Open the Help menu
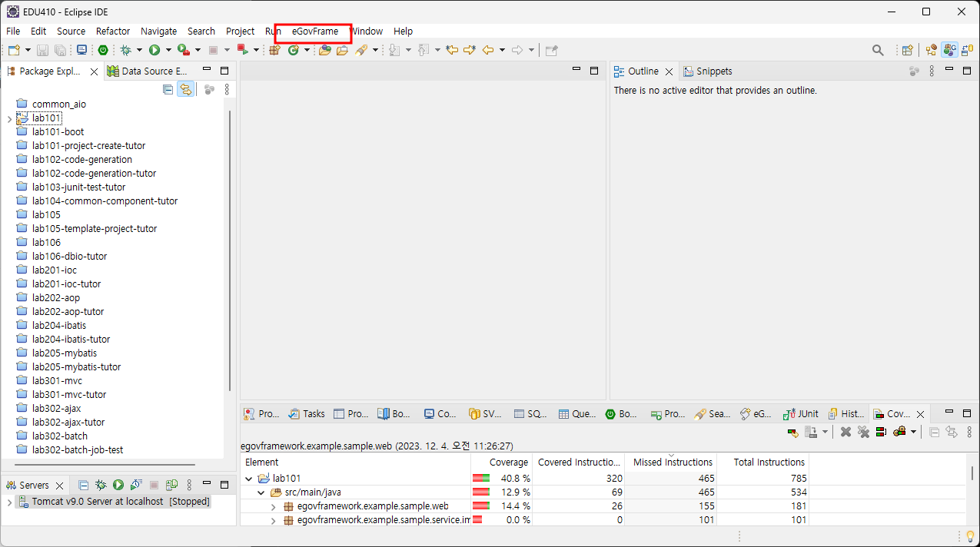980x547 pixels. click(403, 31)
